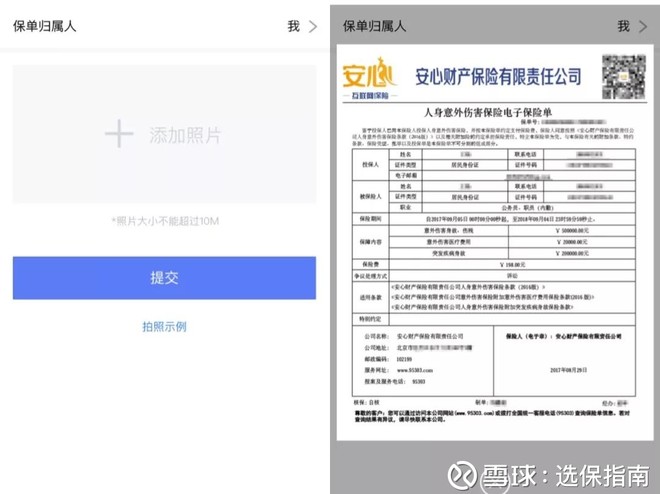
Task: Tap the chevron beside 我 on the right gray screen
Action: tap(643, 27)
